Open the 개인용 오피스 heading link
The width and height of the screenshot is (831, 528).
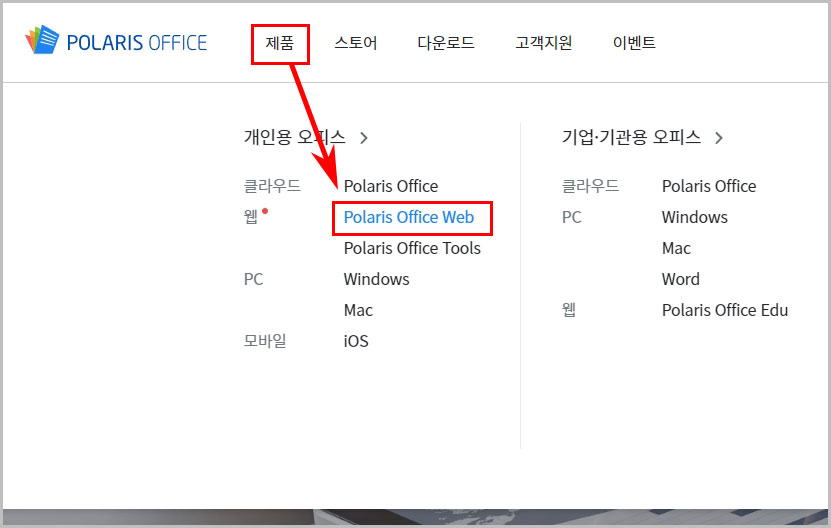point(295,137)
